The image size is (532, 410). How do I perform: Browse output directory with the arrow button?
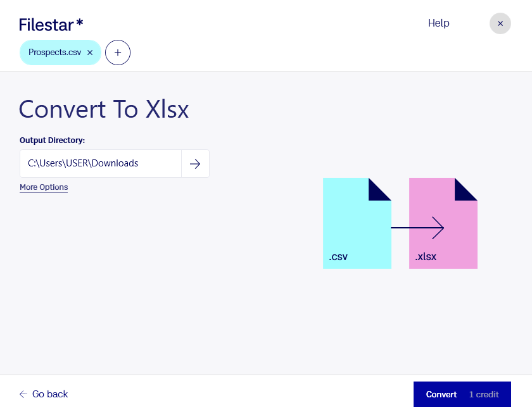pos(195,164)
